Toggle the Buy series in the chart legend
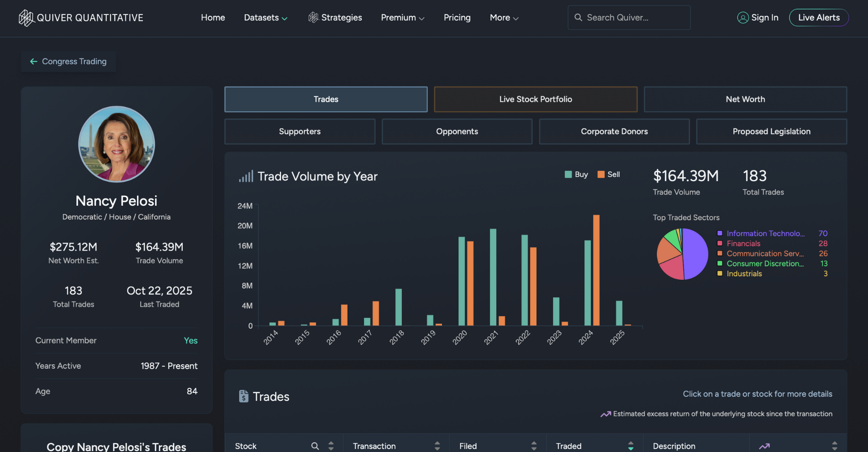The width and height of the screenshot is (868, 452). coord(576,174)
